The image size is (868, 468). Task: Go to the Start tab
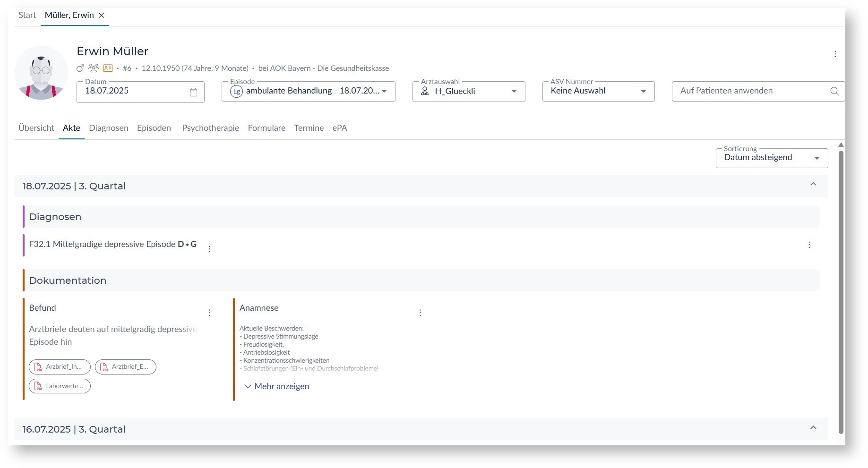[x=27, y=15]
